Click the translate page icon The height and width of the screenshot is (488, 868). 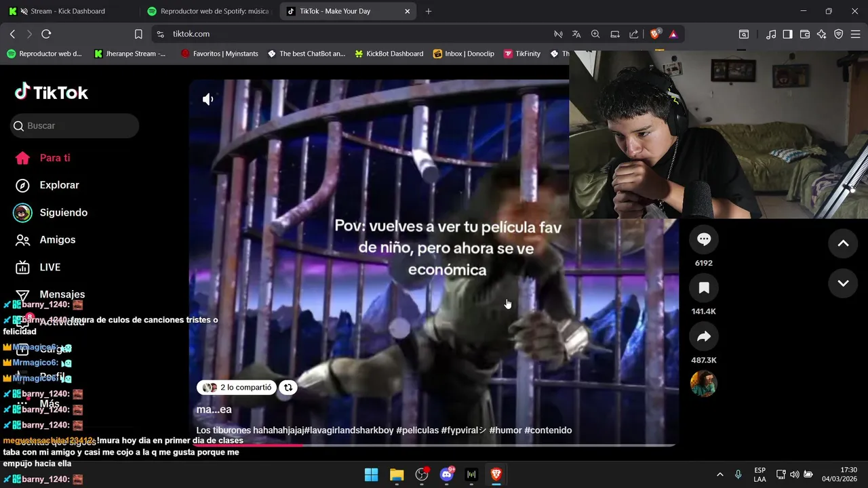pos(576,34)
